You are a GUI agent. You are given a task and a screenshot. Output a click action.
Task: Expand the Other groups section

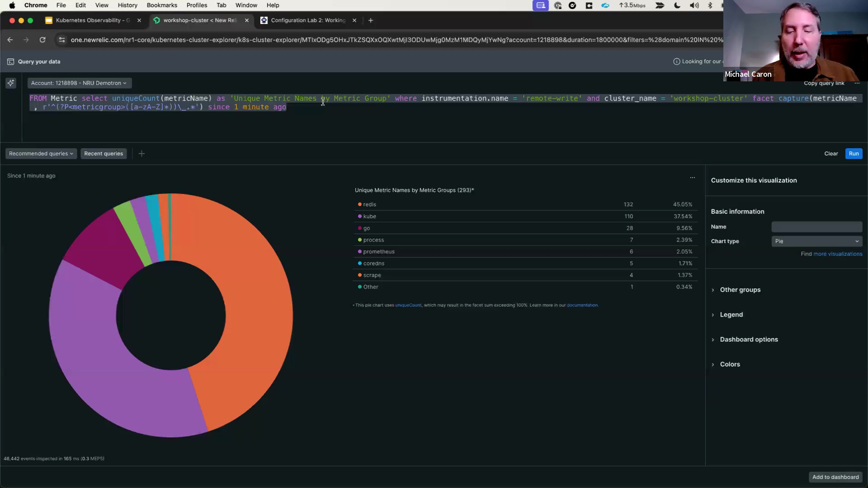point(740,290)
